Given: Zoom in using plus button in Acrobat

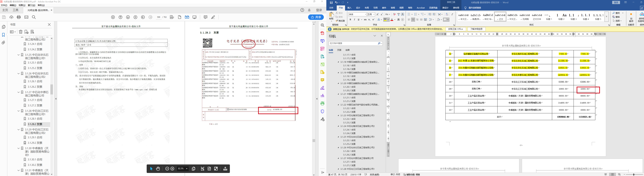Looking at the screenshot, I should (172, 169).
